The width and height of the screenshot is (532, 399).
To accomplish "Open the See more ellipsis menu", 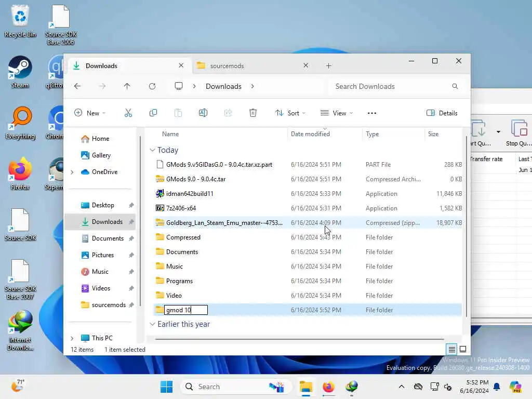I will coord(372,113).
